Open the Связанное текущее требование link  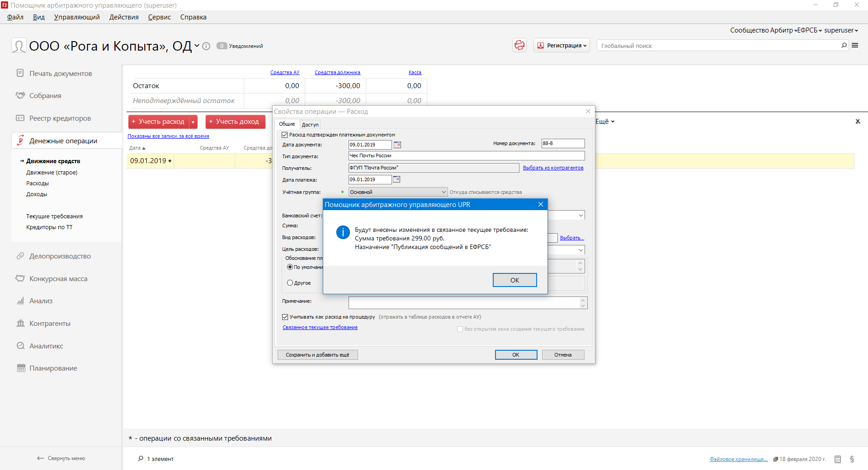tap(320, 327)
